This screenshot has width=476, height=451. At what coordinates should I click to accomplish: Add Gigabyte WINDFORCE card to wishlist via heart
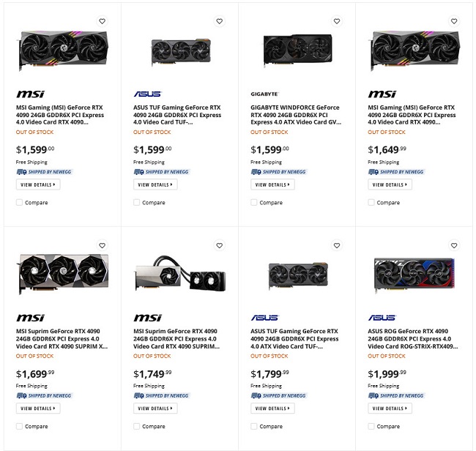pos(337,22)
